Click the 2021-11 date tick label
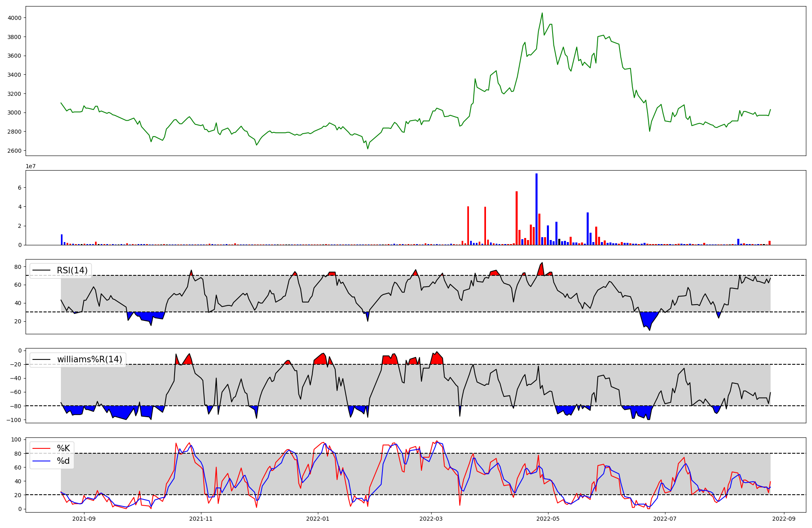This screenshot has width=812, height=528. click(201, 518)
